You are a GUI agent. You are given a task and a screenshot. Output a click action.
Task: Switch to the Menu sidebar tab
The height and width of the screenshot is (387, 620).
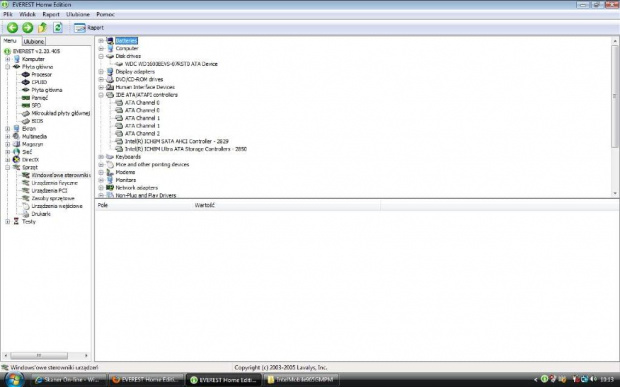(10, 41)
